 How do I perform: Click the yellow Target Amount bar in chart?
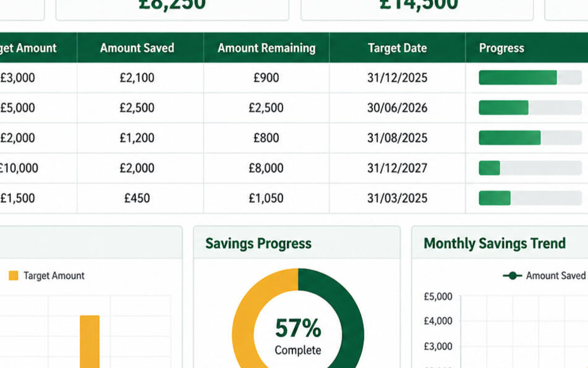[90, 341]
